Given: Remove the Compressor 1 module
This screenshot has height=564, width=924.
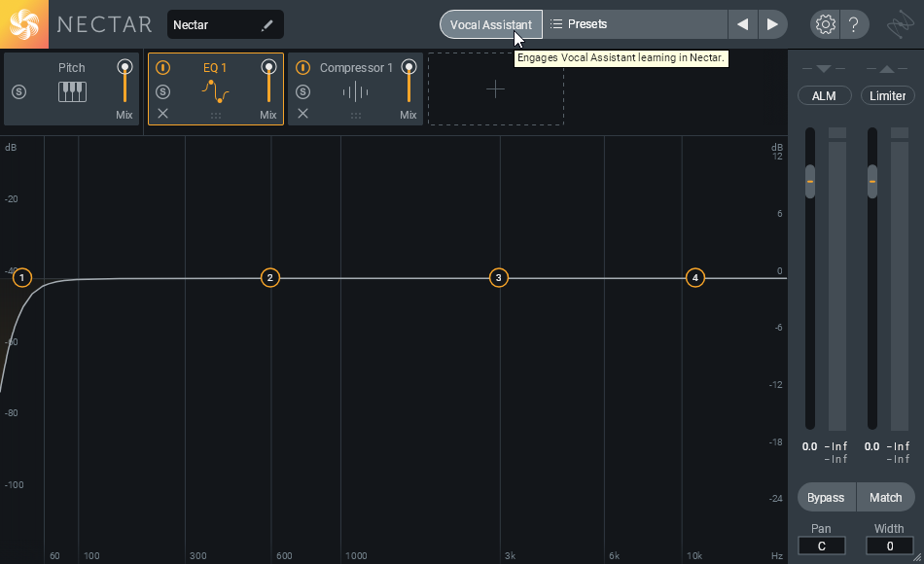Looking at the screenshot, I should click(302, 113).
